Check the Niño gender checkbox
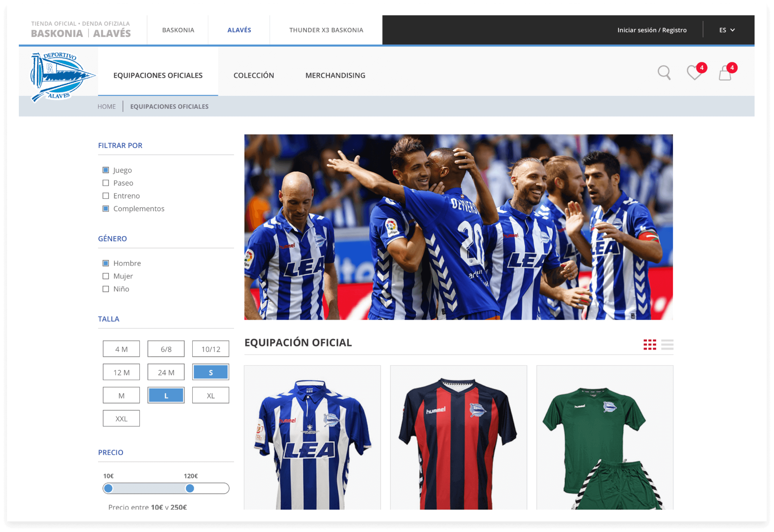The height and width of the screenshot is (532, 774). [x=106, y=289]
